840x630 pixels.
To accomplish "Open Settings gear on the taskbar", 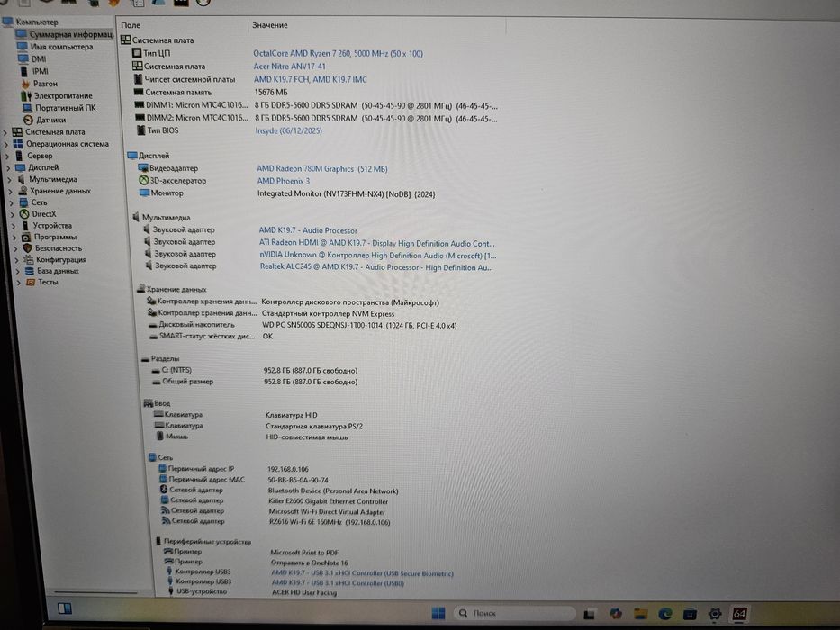I will (x=715, y=614).
